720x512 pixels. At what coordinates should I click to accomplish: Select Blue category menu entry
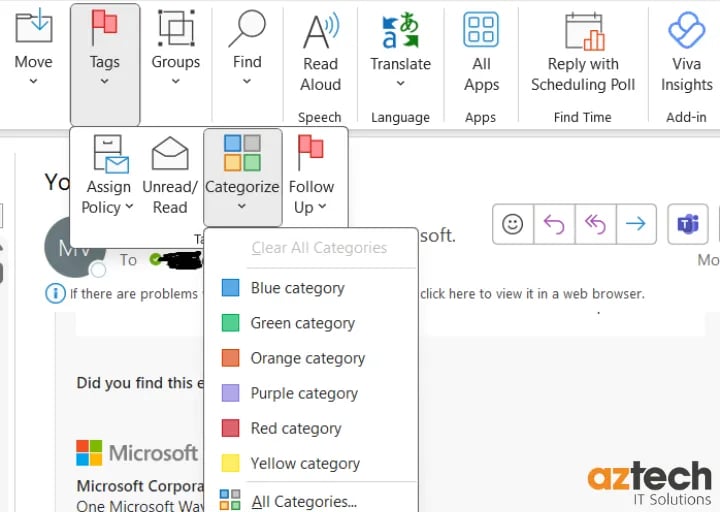coord(311,288)
